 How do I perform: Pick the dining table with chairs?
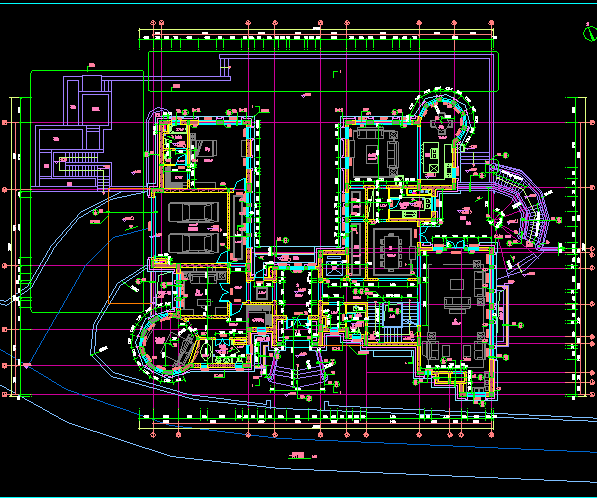[x=391, y=252]
